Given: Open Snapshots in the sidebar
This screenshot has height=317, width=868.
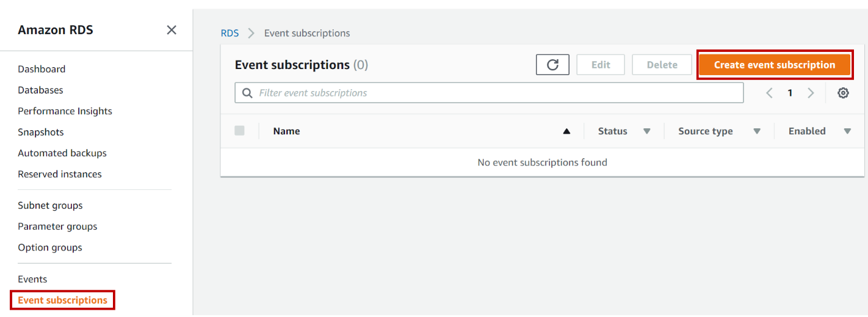Looking at the screenshot, I should tap(41, 132).
